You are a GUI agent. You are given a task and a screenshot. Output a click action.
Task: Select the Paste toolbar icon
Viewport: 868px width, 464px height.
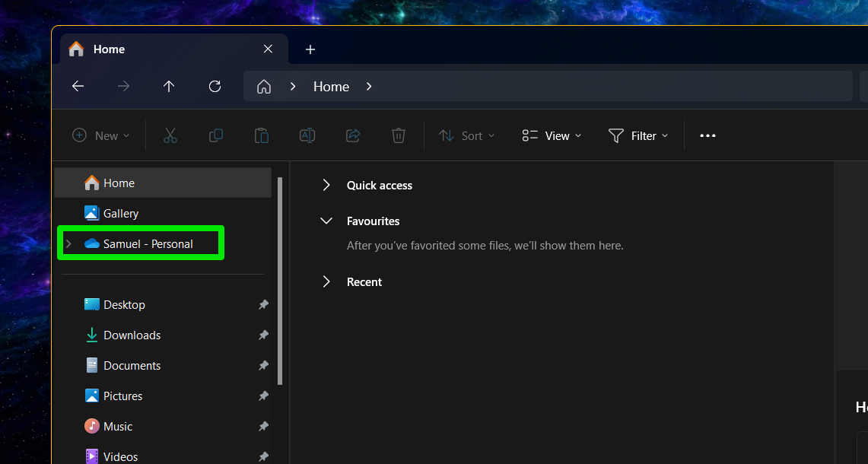pos(261,135)
